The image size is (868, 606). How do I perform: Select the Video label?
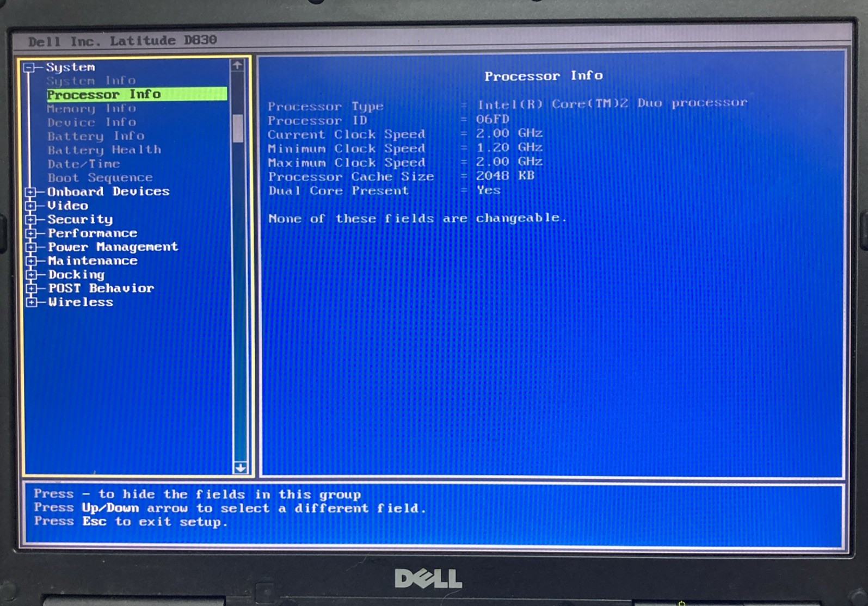67,206
